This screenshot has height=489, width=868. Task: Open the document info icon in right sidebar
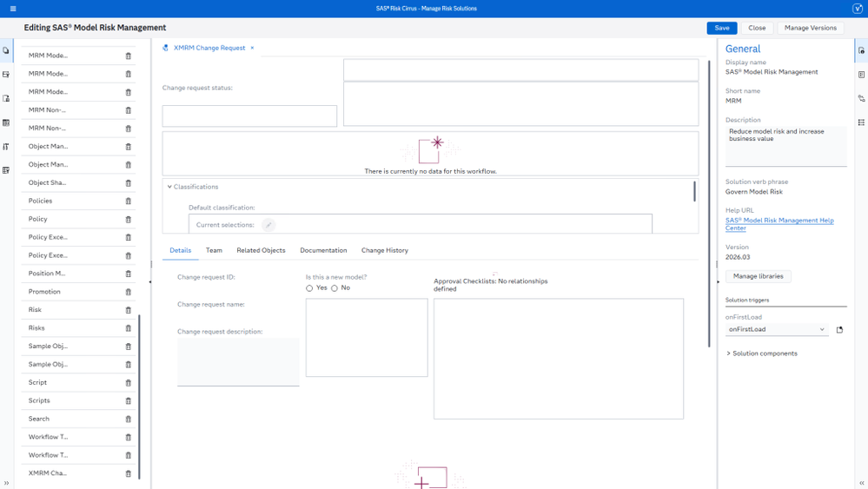point(861,50)
